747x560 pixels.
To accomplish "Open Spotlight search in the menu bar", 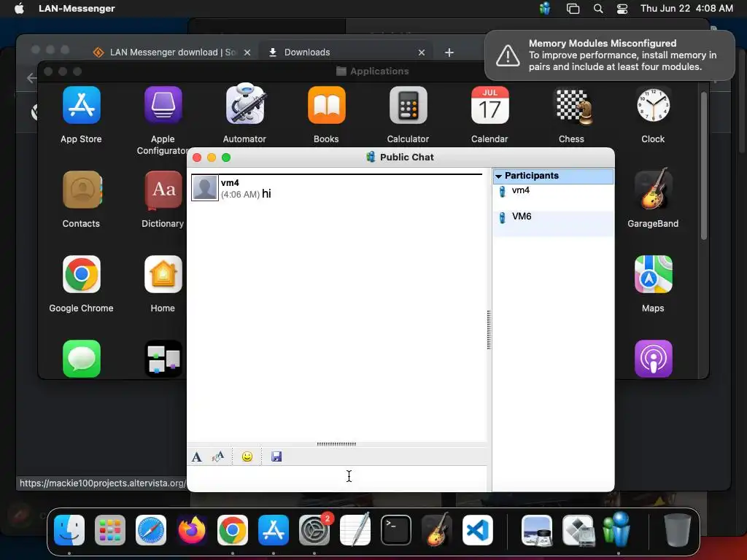I will click(x=598, y=8).
